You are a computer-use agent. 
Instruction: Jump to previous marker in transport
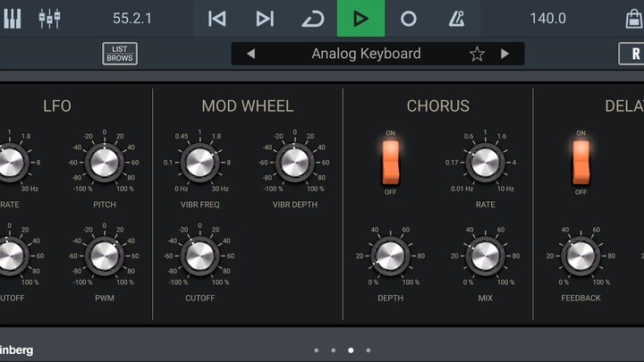216,19
